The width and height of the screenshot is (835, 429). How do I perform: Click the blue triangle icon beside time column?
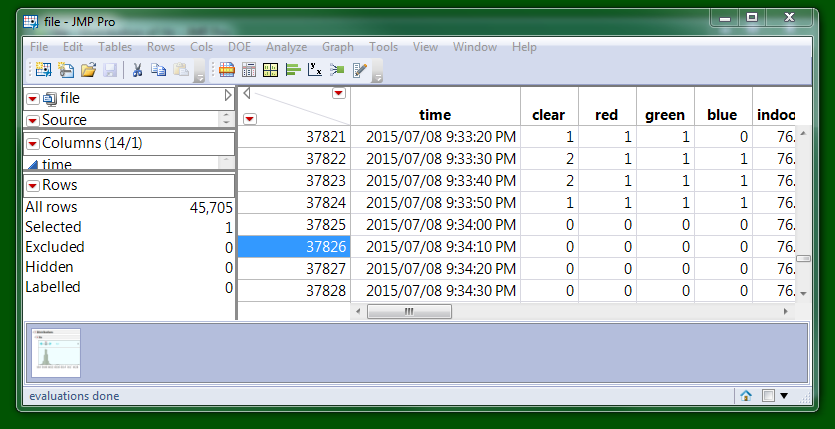[32, 165]
